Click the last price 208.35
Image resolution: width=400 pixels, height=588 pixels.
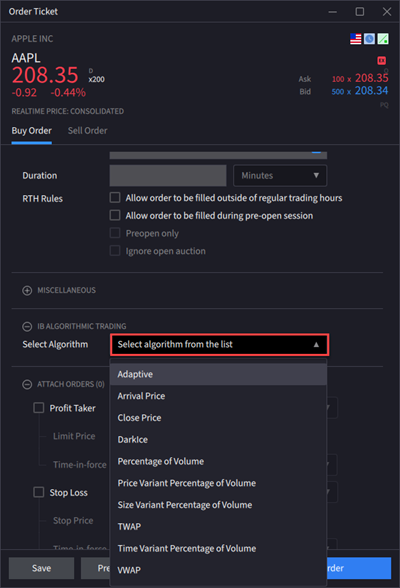click(x=45, y=75)
